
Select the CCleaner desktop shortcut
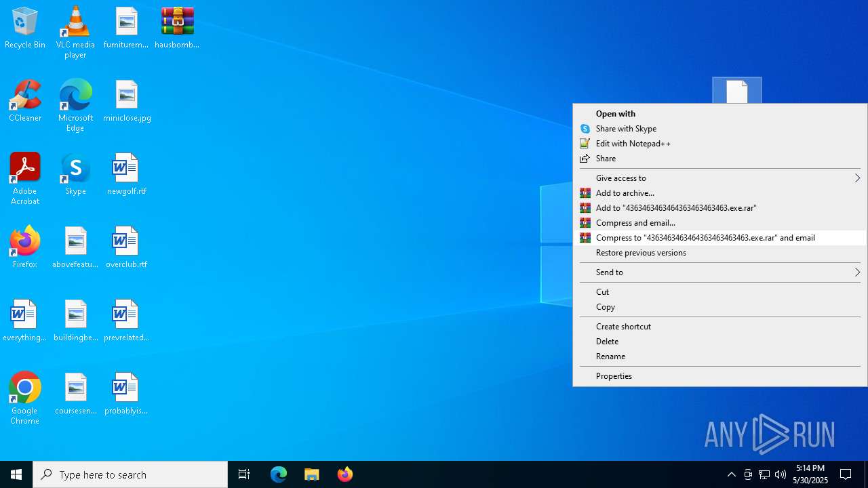(25, 102)
